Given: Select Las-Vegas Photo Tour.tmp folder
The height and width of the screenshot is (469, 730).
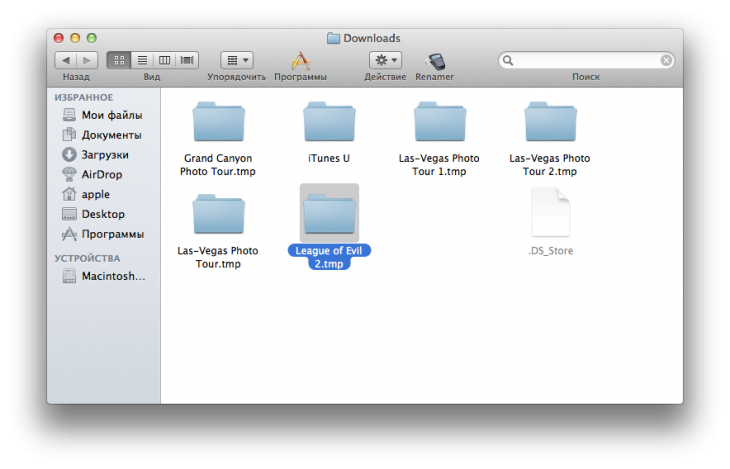Looking at the screenshot, I should click(x=218, y=214).
